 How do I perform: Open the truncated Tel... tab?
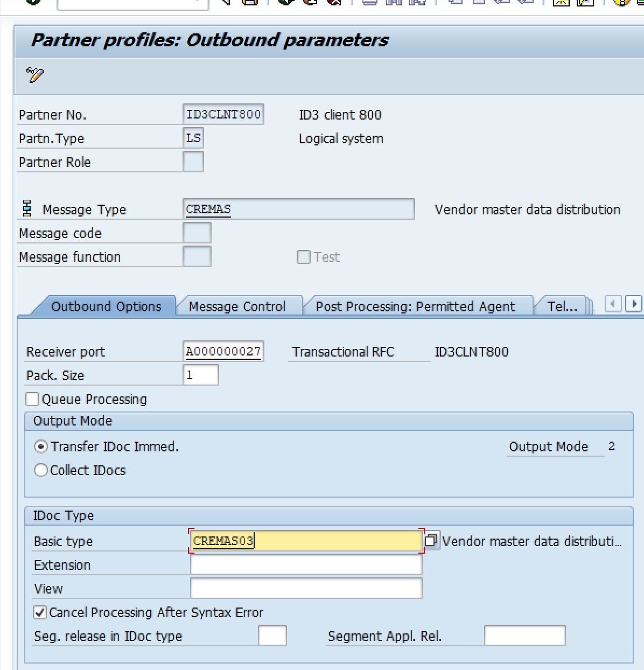pos(562,306)
